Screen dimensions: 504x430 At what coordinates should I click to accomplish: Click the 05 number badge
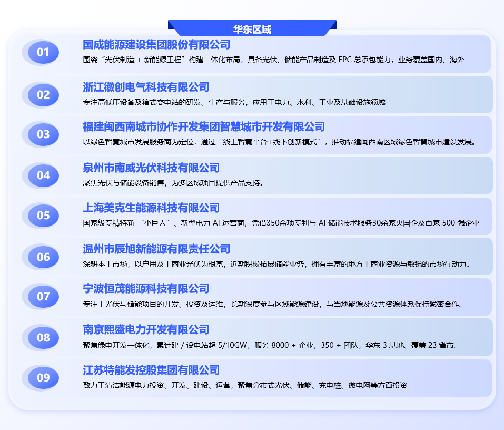43,216
